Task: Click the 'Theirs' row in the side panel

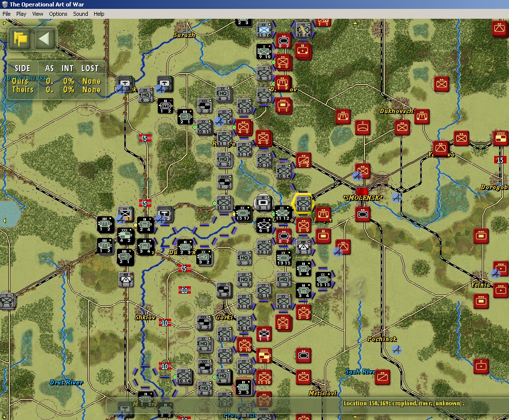Action: [57, 89]
